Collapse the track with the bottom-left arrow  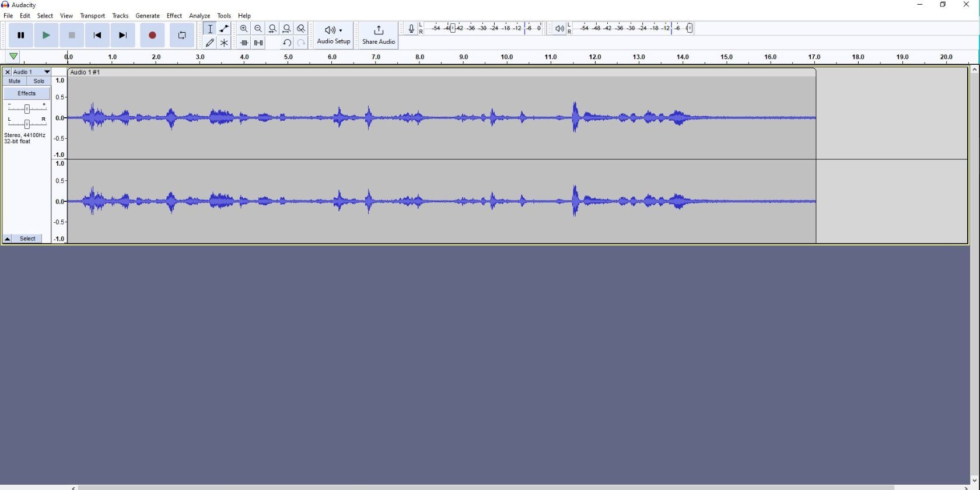(x=8, y=239)
